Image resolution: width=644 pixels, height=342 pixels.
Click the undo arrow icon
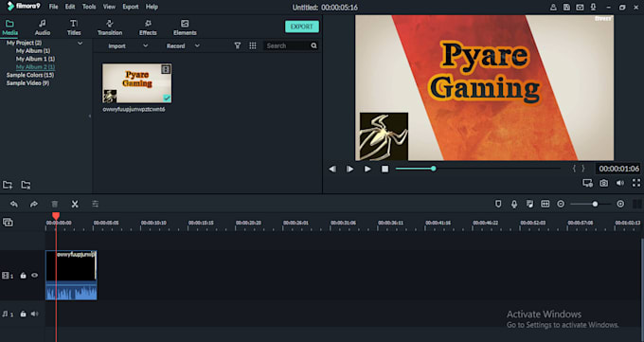[14, 204]
